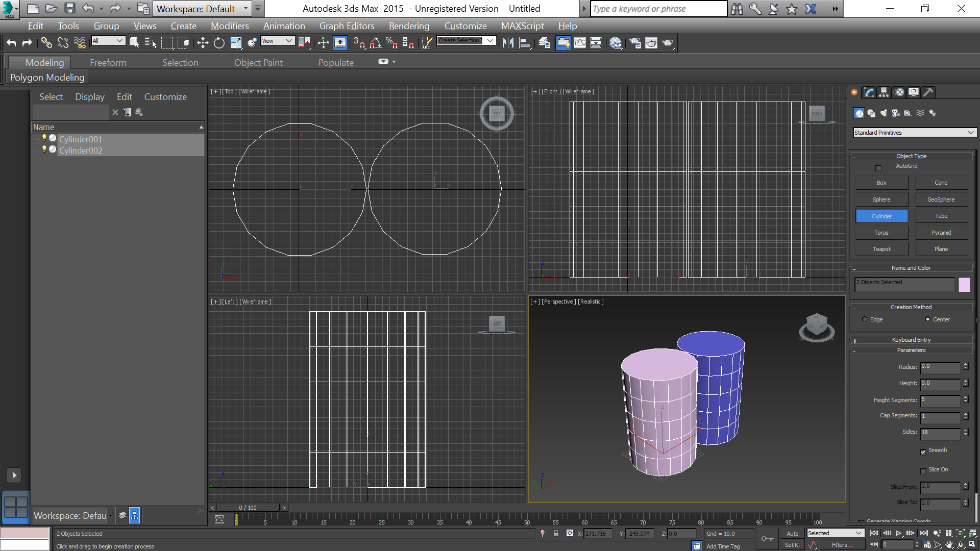Click Modeling tab at top

[45, 62]
